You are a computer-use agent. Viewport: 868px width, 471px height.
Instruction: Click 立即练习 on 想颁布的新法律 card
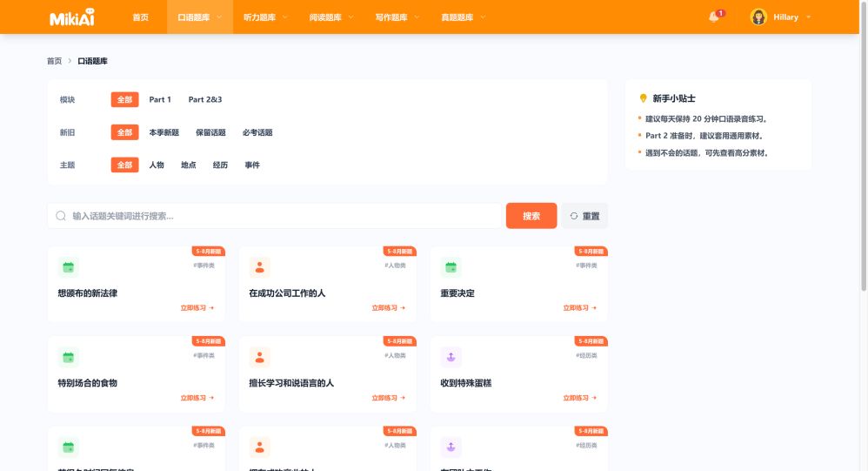tap(197, 307)
